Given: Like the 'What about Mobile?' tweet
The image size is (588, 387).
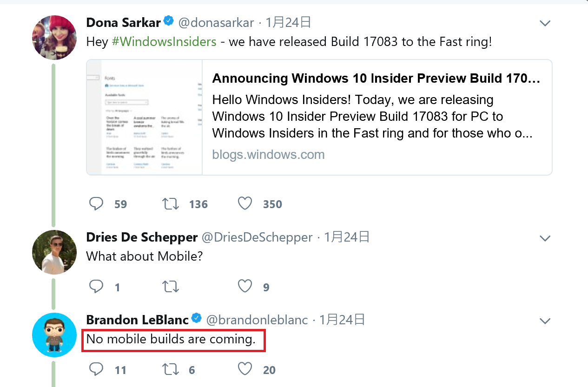Looking at the screenshot, I should pyautogui.click(x=244, y=286).
